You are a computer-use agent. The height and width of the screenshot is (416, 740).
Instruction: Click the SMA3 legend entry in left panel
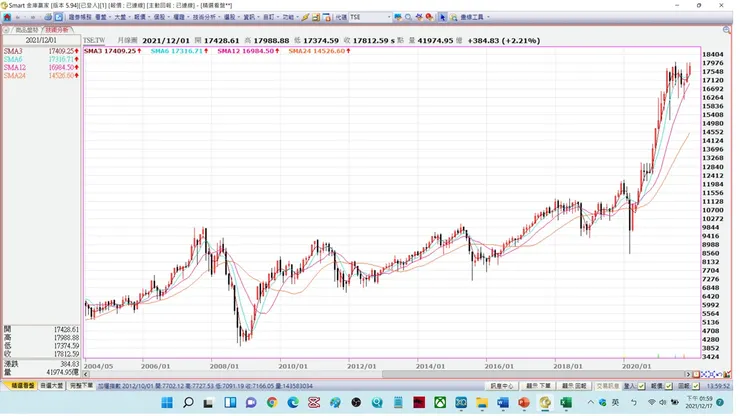[x=41, y=51]
